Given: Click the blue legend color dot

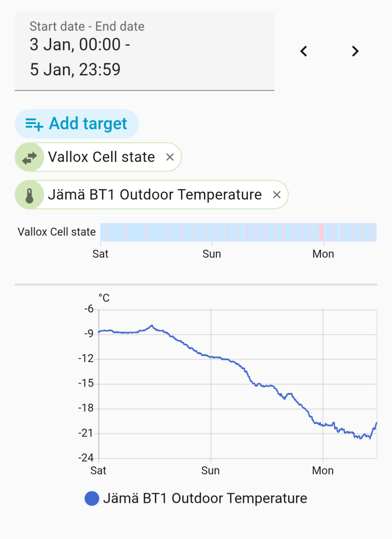Looking at the screenshot, I should pyautogui.click(x=92, y=498).
